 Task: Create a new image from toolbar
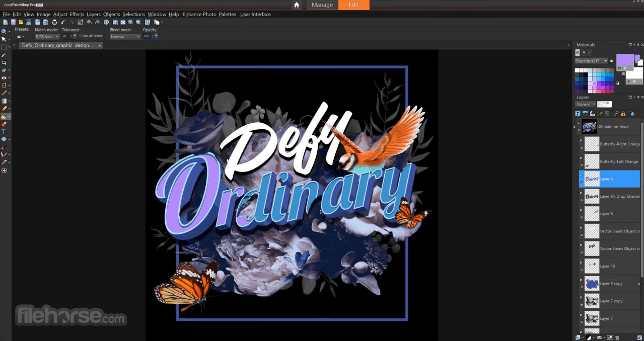5,22
